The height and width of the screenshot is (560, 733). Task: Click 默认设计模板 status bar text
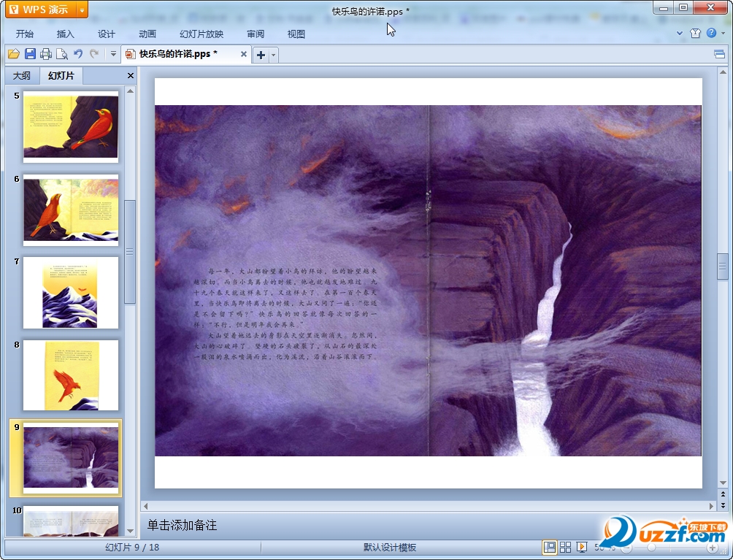coord(390,548)
